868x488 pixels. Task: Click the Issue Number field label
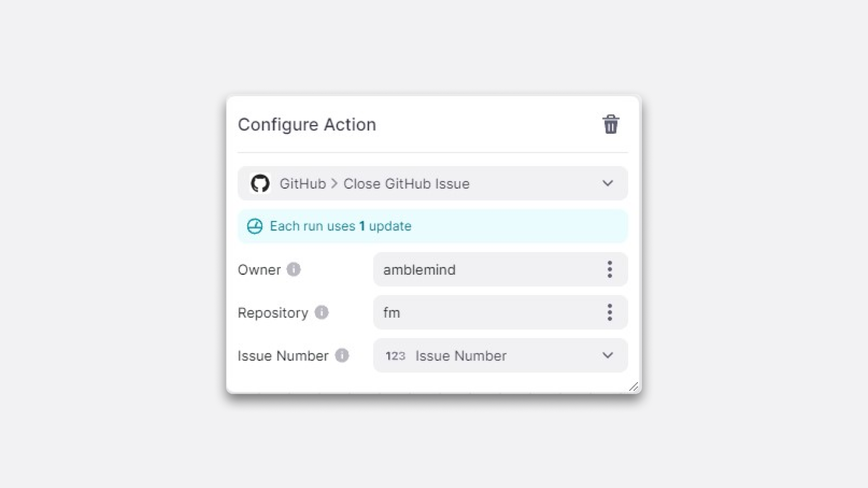pos(283,356)
